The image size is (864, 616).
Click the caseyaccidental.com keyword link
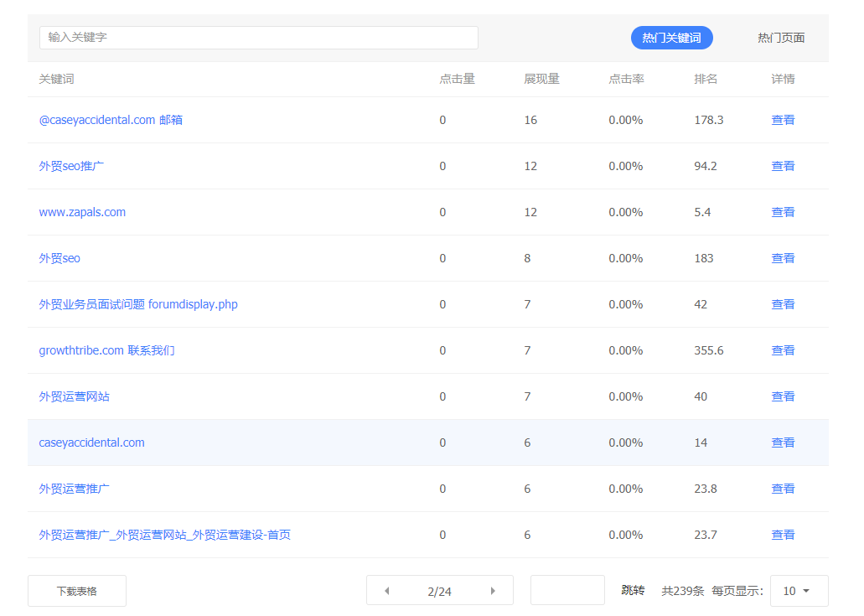pyautogui.click(x=91, y=443)
